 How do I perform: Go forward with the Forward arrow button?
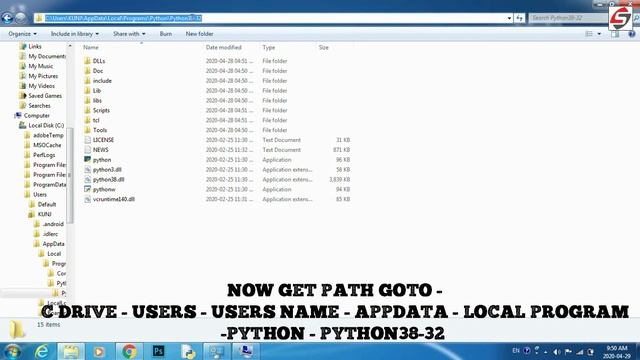[20, 18]
